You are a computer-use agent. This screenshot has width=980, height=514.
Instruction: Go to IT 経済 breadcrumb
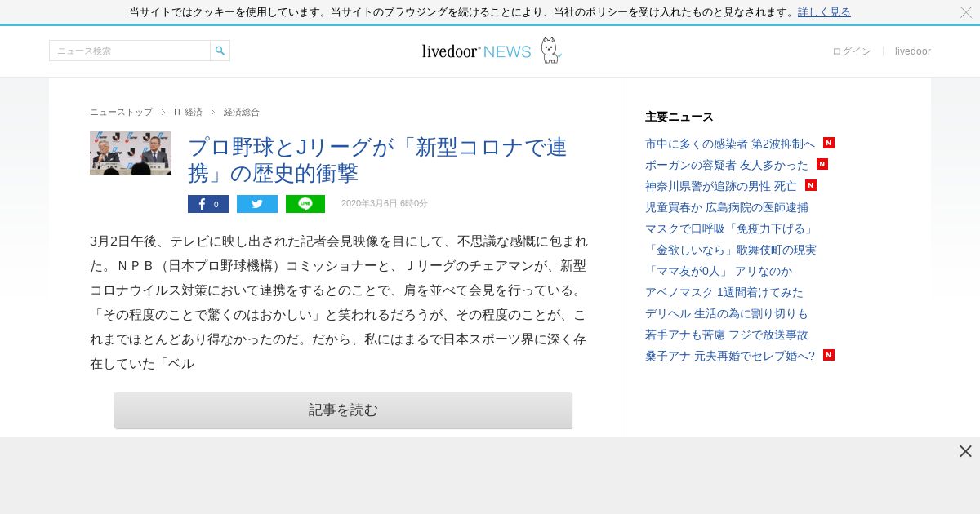tap(188, 112)
